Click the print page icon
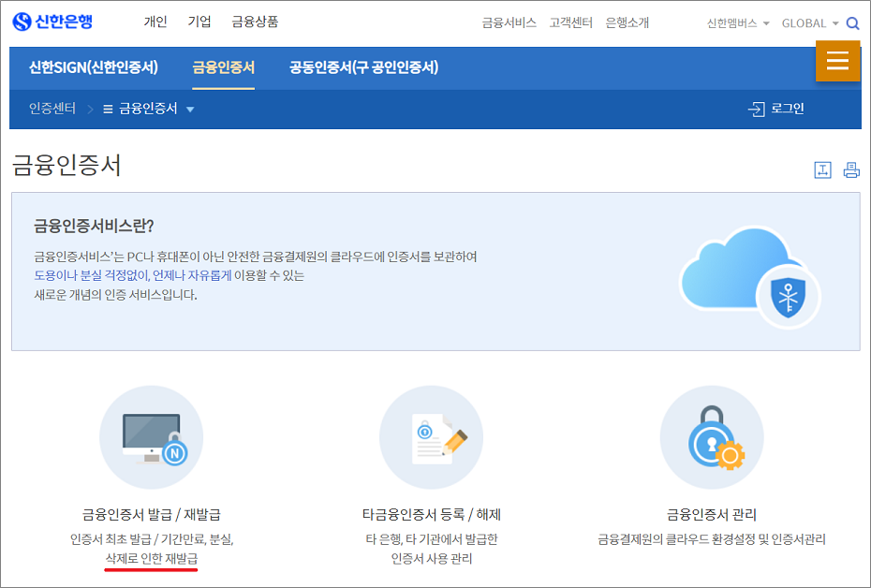Screen dimensions: 871x588 coord(851,169)
